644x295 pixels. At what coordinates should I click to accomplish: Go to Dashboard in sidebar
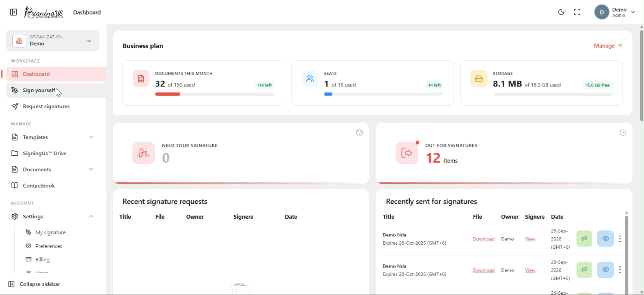coord(56,74)
